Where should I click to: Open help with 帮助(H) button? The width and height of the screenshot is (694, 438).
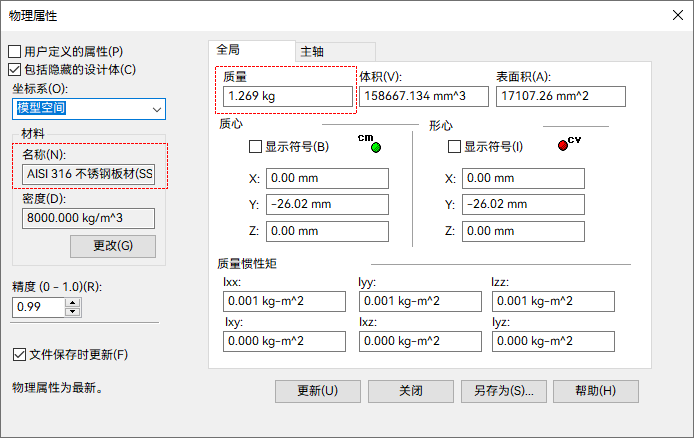click(596, 390)
